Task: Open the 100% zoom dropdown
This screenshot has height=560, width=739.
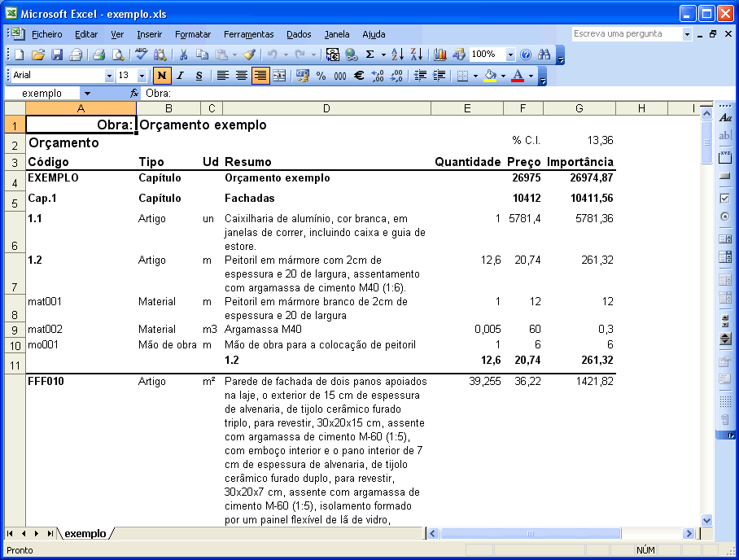Action: coord(510,55)
